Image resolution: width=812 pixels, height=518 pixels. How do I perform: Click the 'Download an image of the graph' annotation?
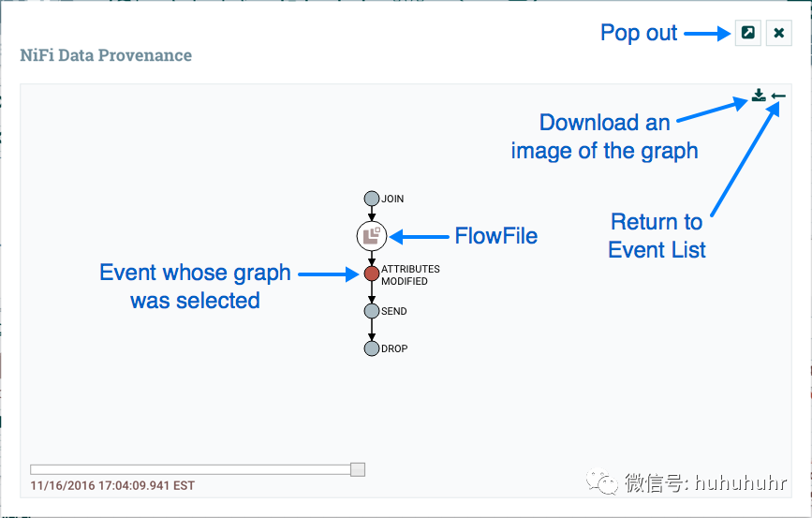pos(604,137)
